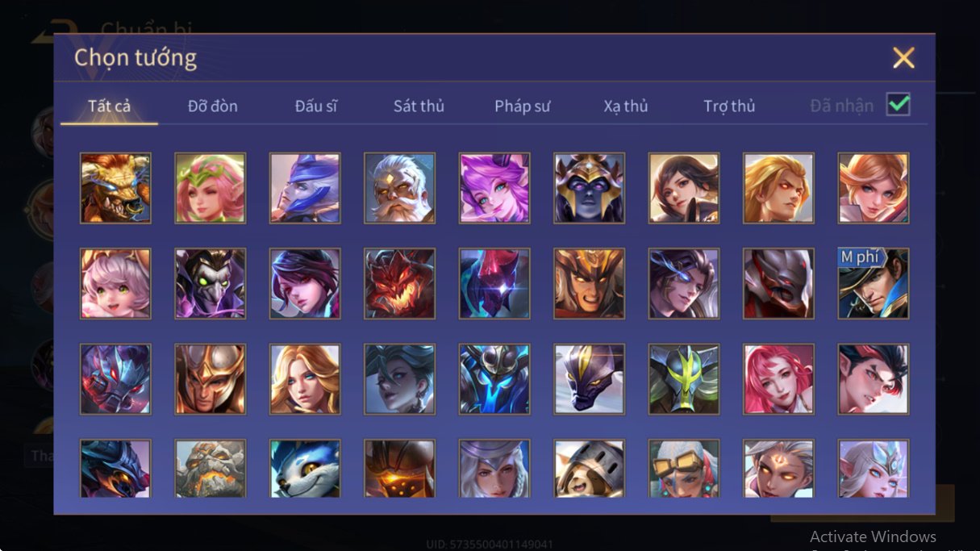980x551 pixels.
Task: Go to the 'Trợ thủ' tab
Action: 729,106
